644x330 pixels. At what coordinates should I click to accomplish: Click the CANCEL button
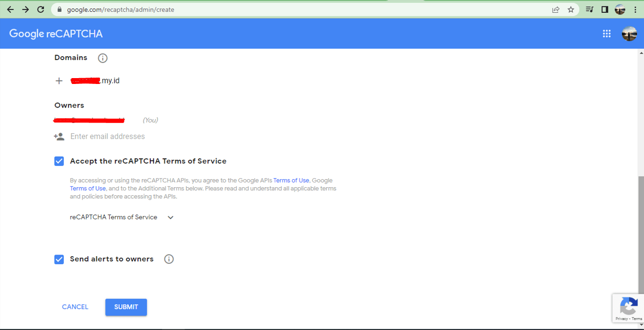[75, 307]
